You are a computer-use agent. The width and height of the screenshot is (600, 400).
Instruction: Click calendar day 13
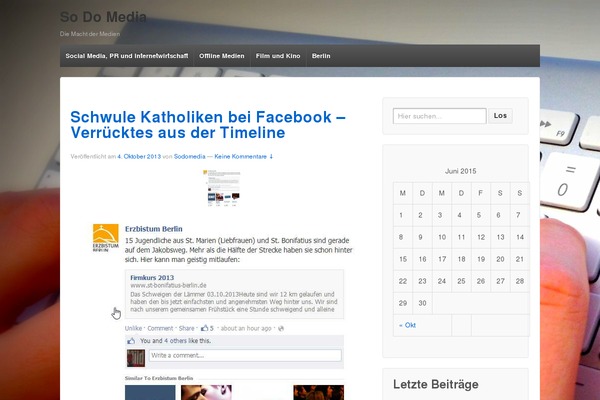[x=500, y=237]
